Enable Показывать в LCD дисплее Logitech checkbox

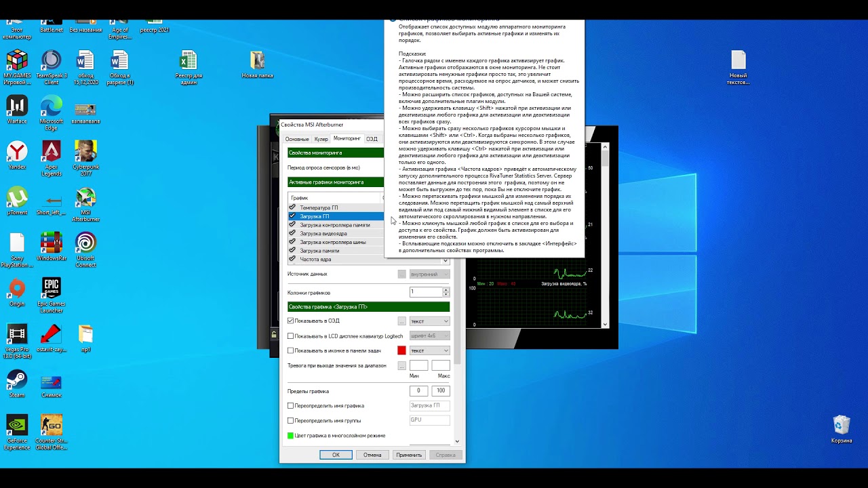pyautogui.click(x=291, y=335)
